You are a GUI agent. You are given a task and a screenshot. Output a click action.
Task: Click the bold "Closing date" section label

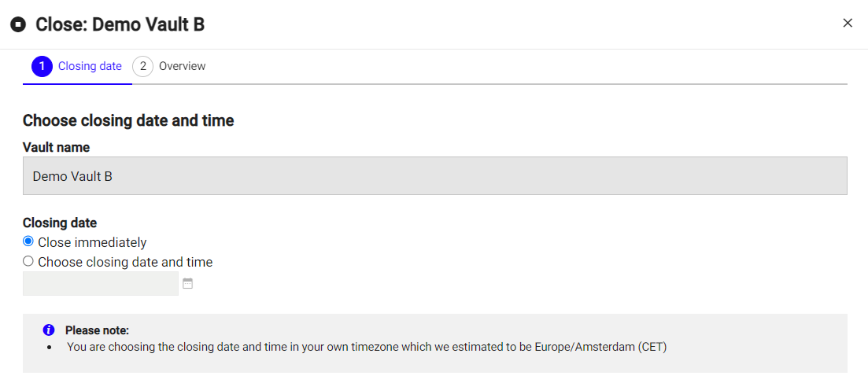(x=60, y=223)
